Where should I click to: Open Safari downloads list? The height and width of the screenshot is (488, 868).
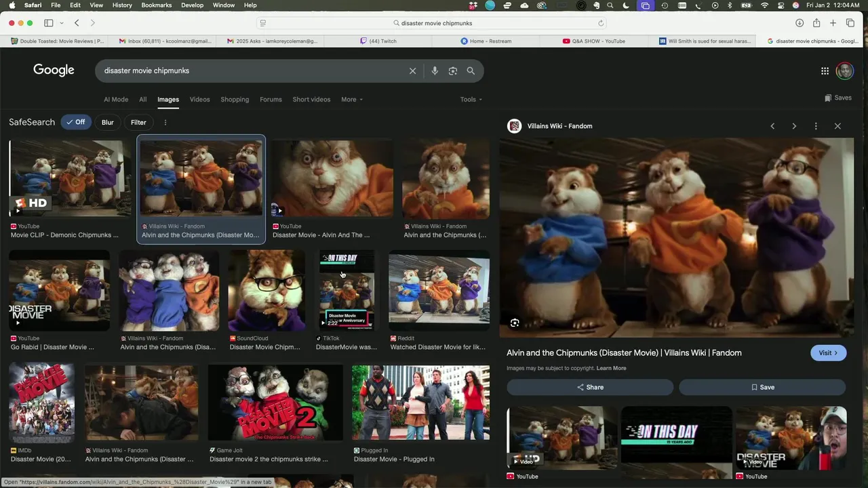(x=800, y=23)
